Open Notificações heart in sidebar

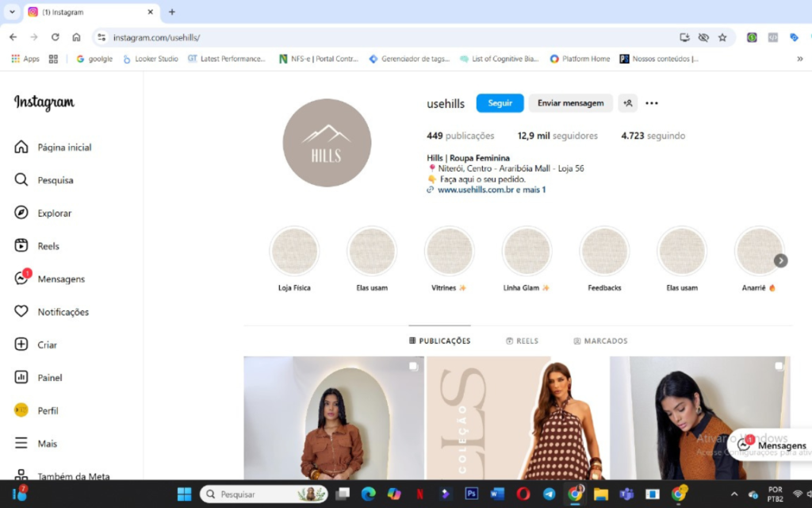(x=52, y=311)
